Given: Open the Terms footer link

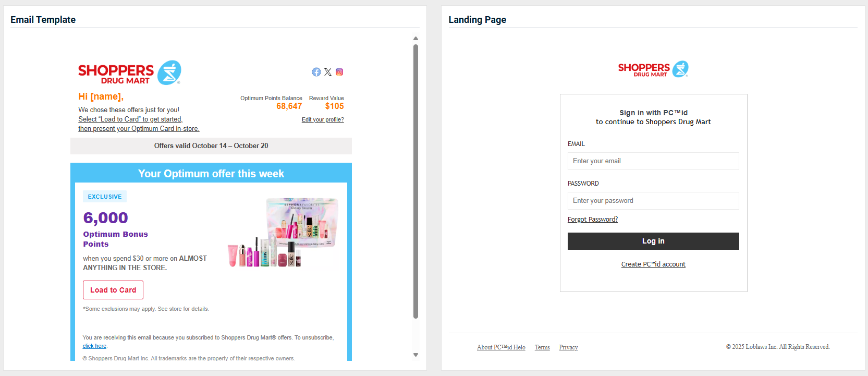Looking at the screenshot, I should pyautogui.click(x=542, y=347).
